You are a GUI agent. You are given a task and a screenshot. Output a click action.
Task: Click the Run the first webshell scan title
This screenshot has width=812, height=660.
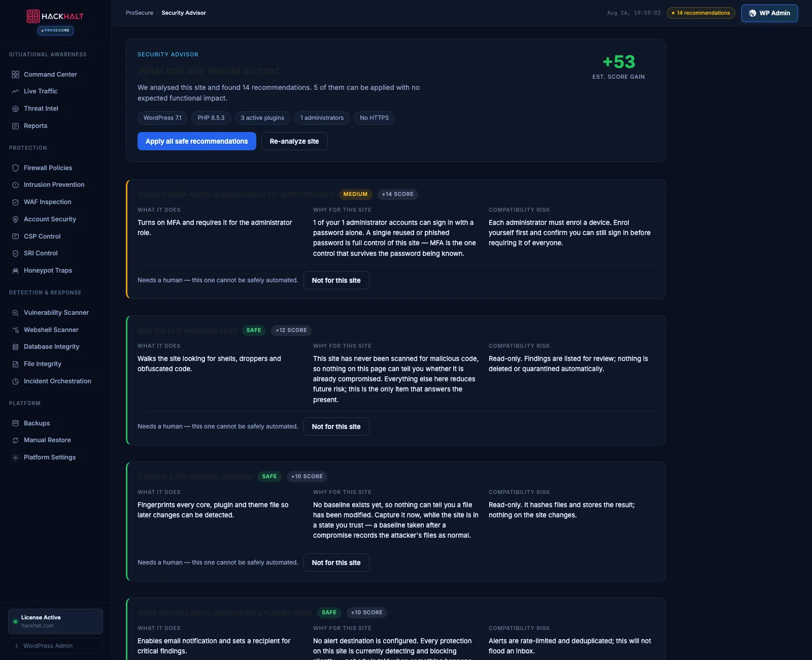(187, 331)
